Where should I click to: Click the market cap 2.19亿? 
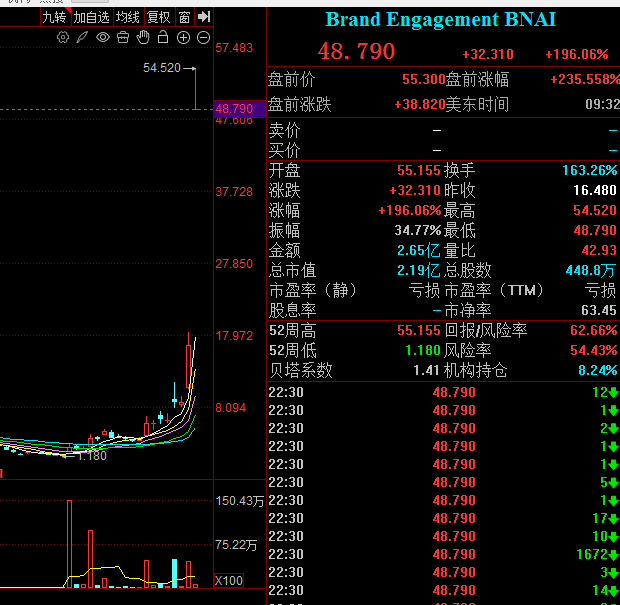418,270
